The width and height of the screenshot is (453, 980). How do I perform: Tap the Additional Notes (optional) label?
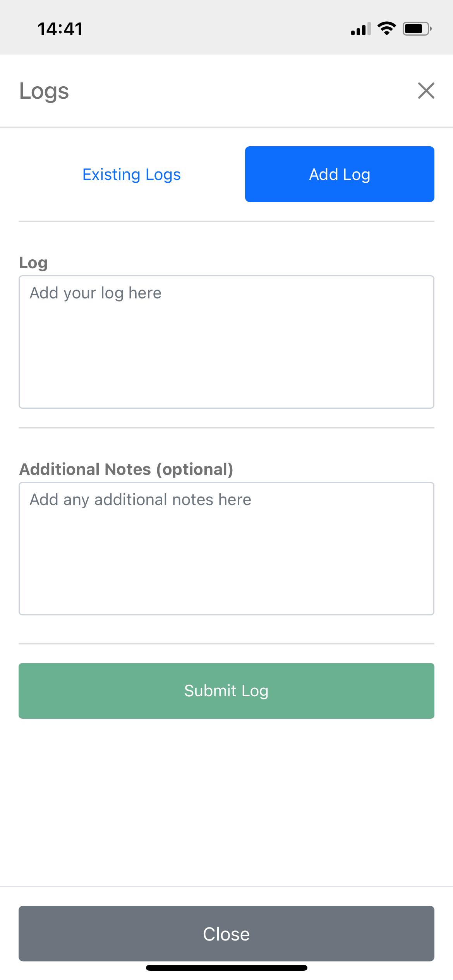click(x=126, y=469)
